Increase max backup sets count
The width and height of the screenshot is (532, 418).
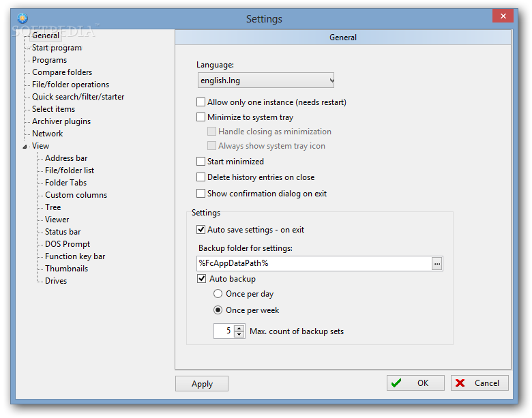239,328
